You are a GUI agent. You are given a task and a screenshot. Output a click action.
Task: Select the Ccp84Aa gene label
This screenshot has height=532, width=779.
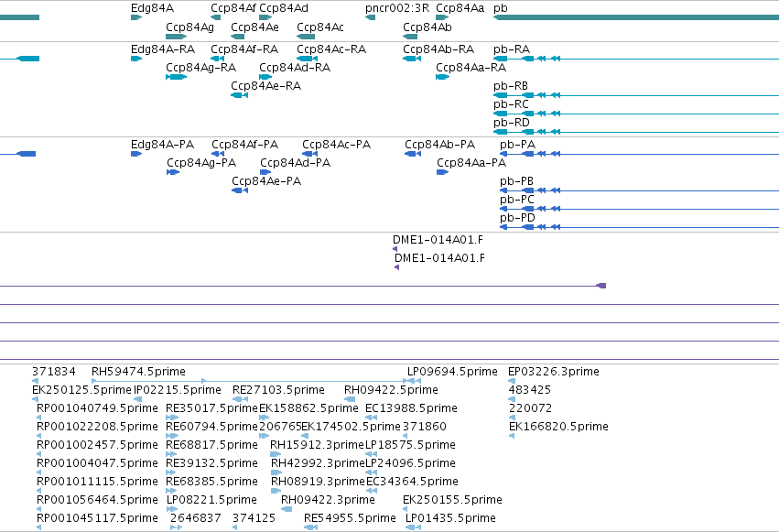point(460,8)
